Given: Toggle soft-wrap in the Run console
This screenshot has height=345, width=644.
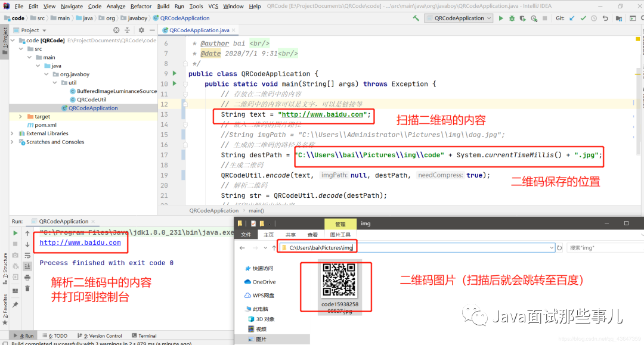Looking at the screenshot, I should pos(27,255).
